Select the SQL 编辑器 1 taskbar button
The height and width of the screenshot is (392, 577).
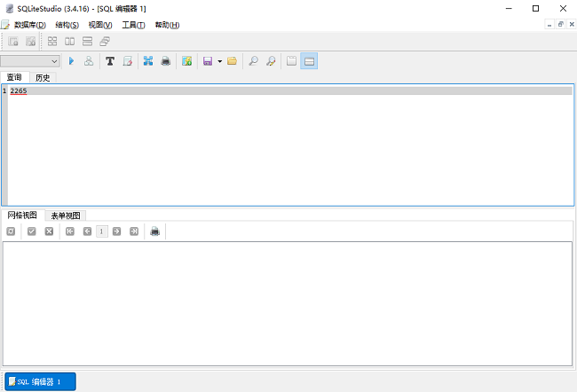pos(39,381)
